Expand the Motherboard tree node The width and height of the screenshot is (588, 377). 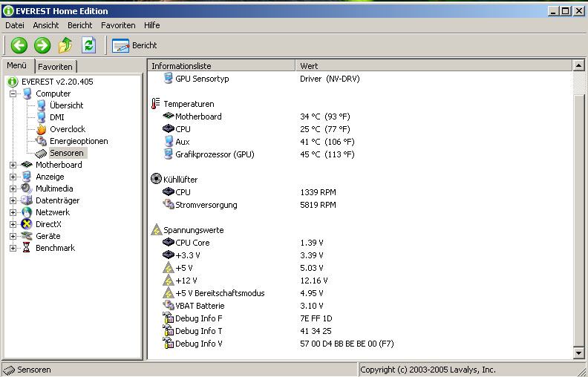[13, 165]
